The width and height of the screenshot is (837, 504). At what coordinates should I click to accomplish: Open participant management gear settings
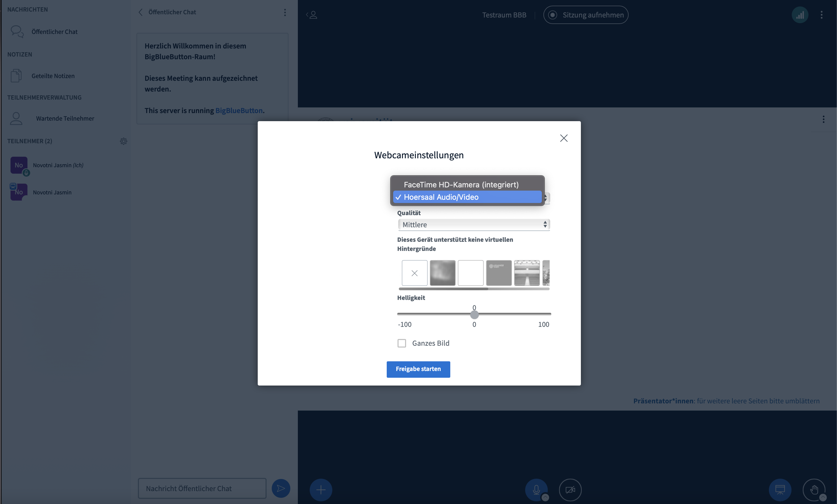[x=123, y=141]
